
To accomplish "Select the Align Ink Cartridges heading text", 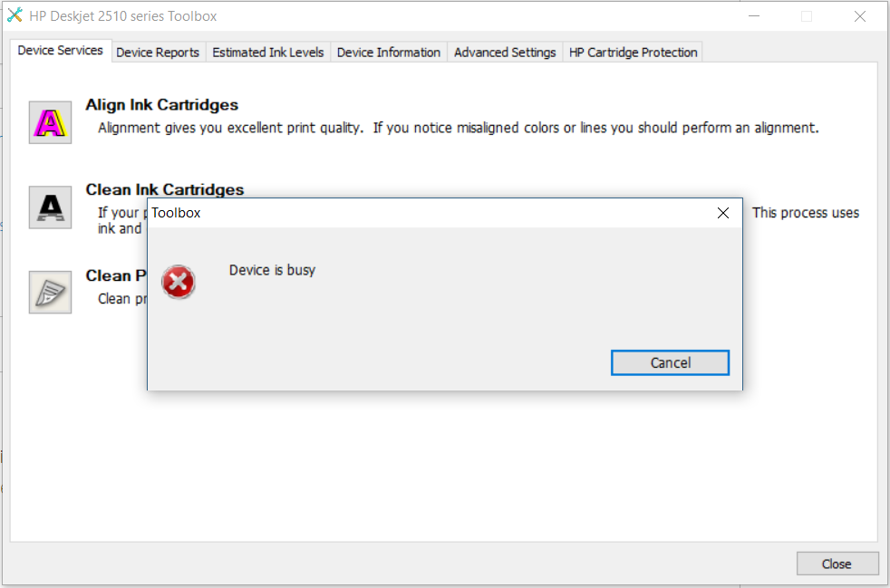I will tap(161, 104).
